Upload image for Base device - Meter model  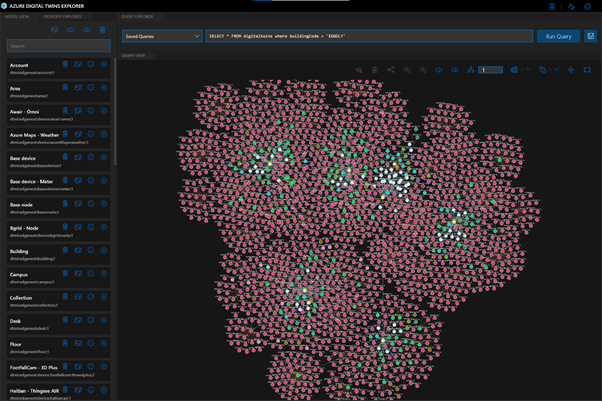[x=78, y=181]
